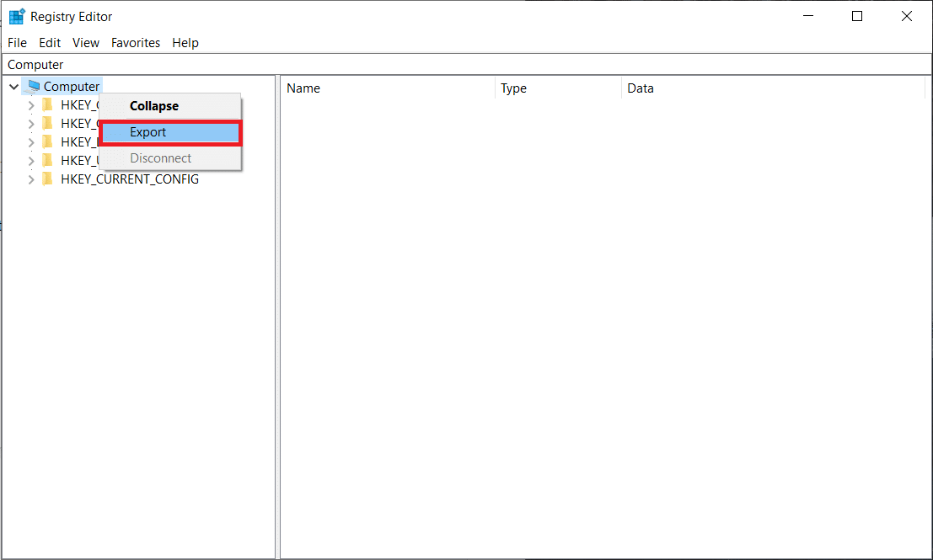The width and height of the screenshot is (933, 560).
Task: Click the Type column header
Action: (558, 88)
